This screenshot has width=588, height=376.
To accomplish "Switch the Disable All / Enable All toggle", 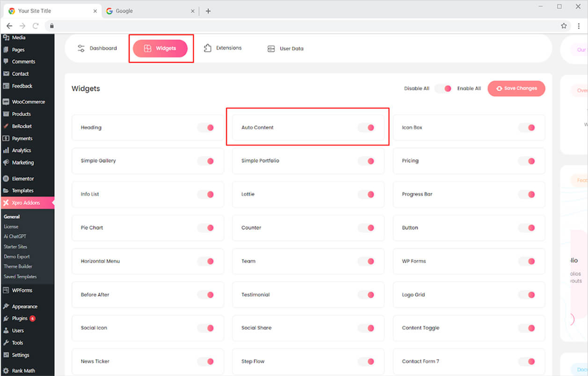I will coord(443,88).
